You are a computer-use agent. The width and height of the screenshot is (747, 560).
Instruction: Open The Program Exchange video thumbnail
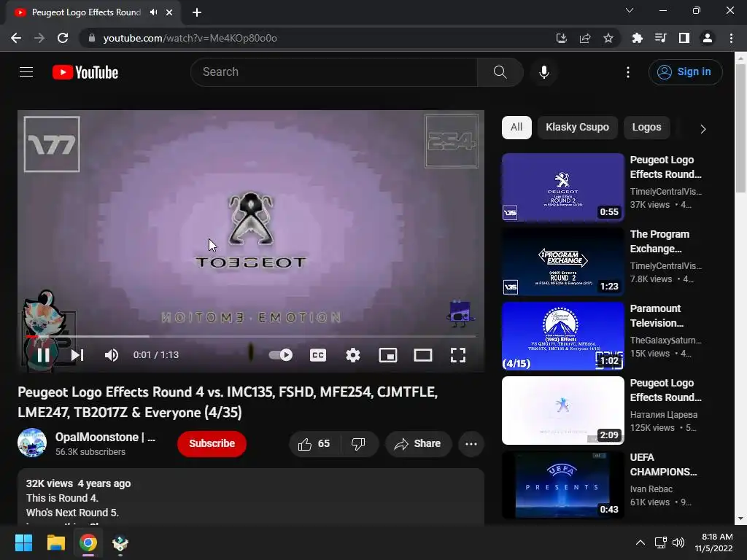coord(562,262)
